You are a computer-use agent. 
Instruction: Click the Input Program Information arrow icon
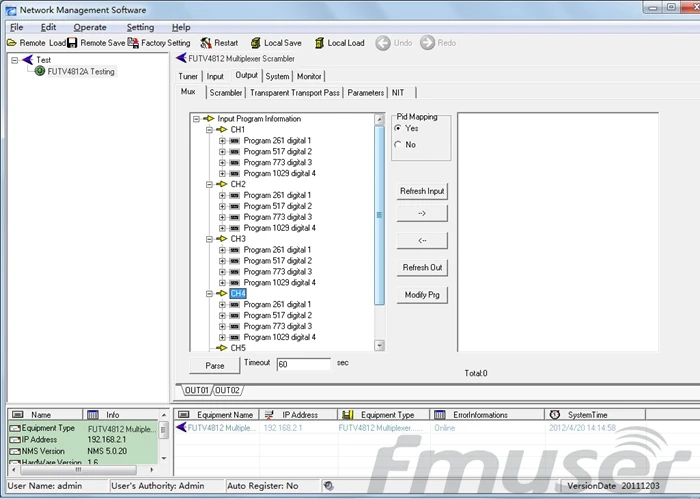point(208,119)
